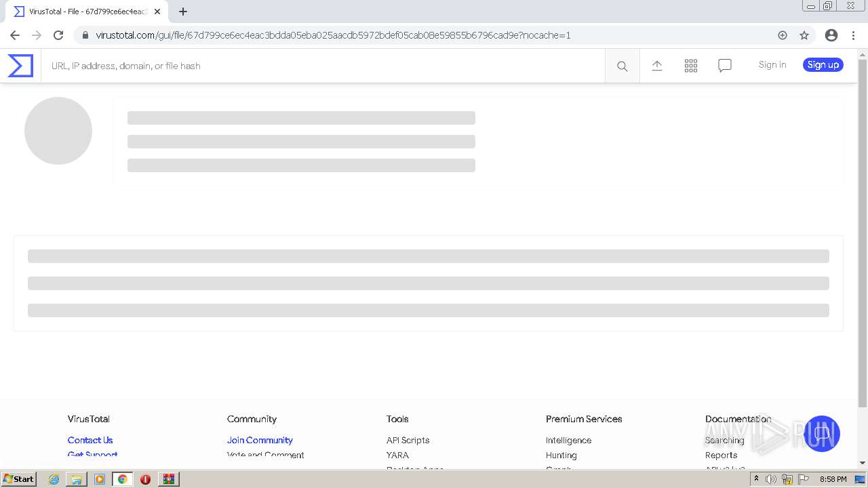Open the WinRAR taskbar icon

[169, 479]
